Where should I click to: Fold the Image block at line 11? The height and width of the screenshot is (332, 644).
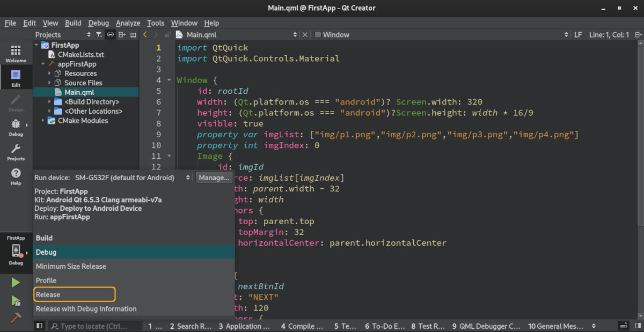click(x=170, y=156)
